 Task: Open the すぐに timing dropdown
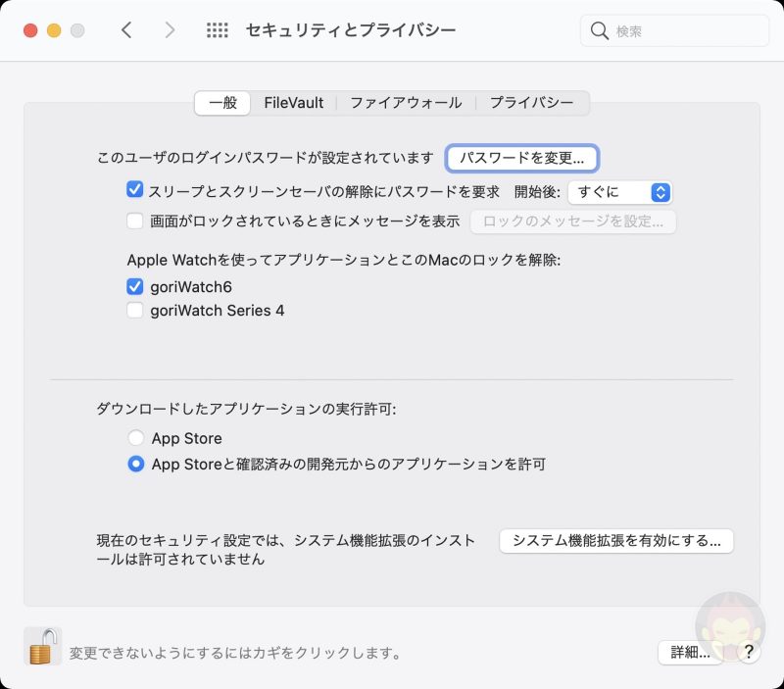(620, 192)
